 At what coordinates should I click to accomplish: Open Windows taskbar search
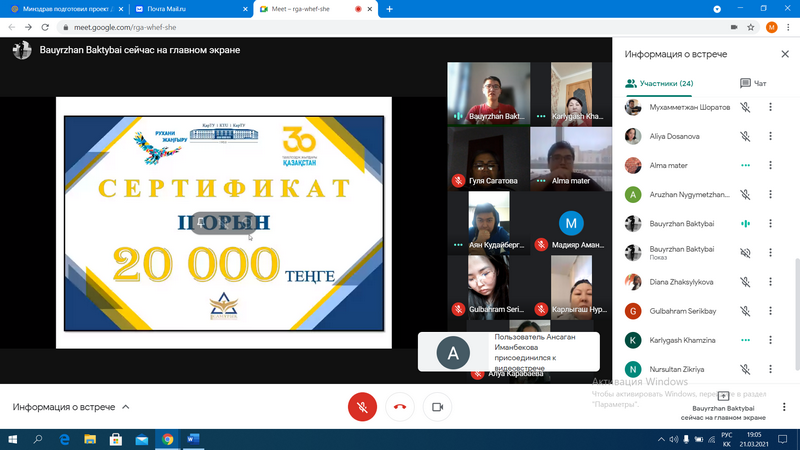click(38, 439)
